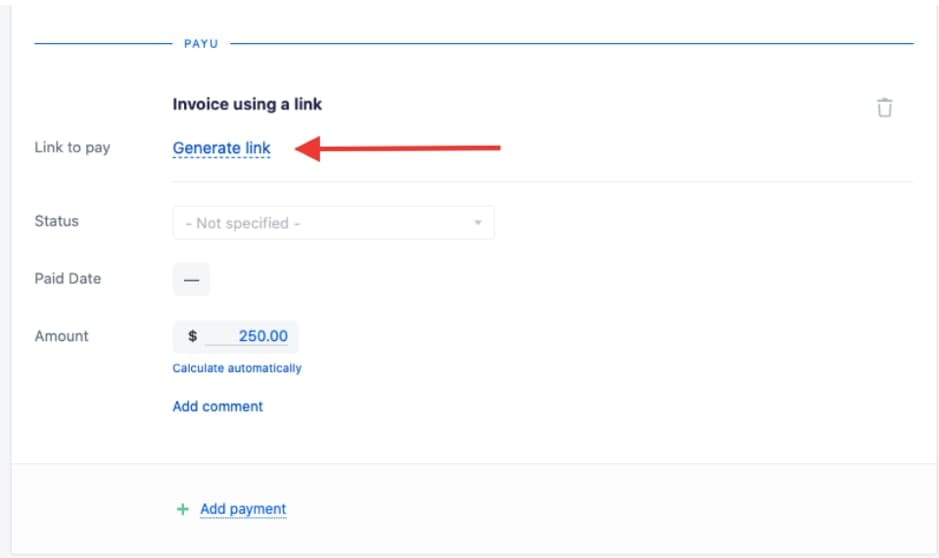Click the red arrow pointing to Generate link
939x558 pixels.
pyautogui.click(x=398, y=148)
